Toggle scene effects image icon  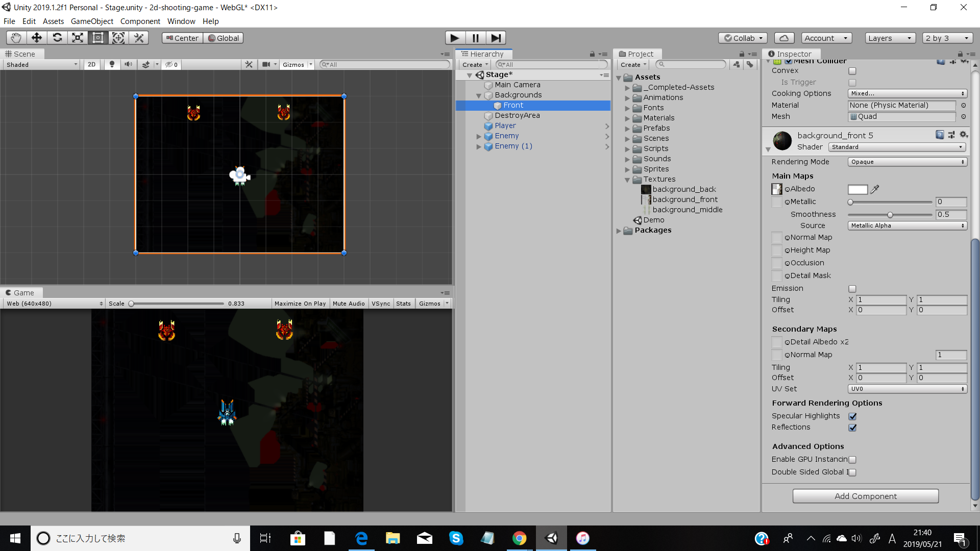(x=146, y=65)
